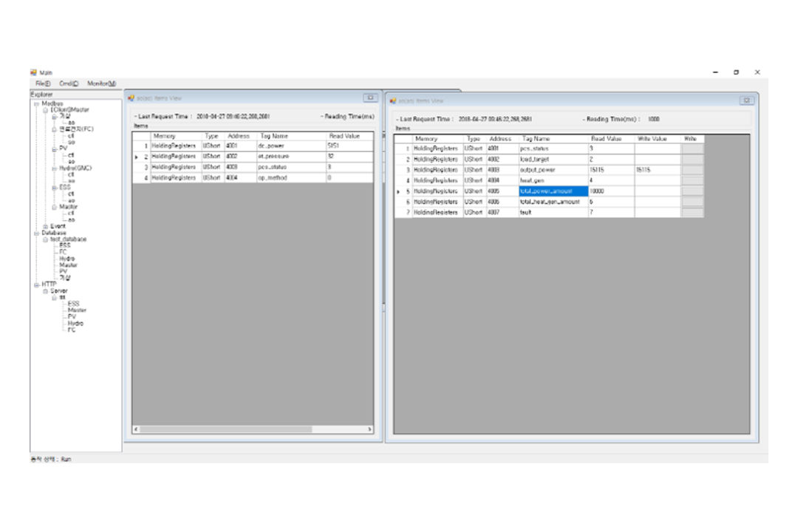Click Tag Name header in right window
This screenshot has width=798, height=532.
(x=553, y=139)
